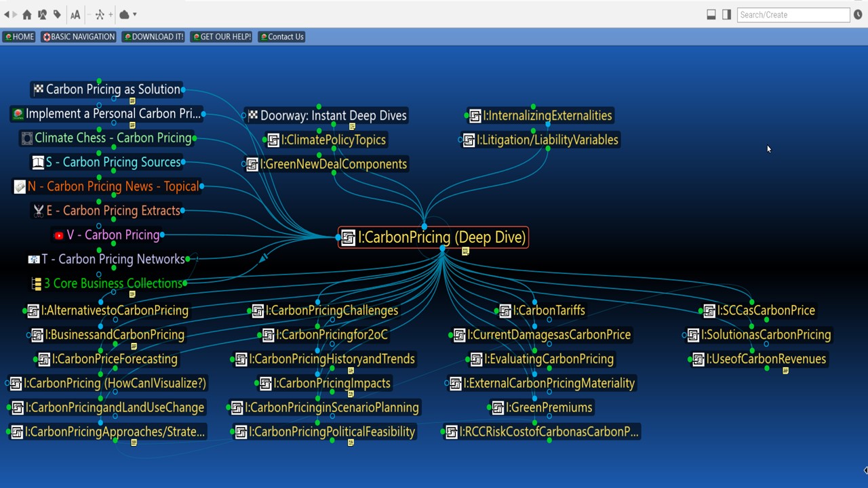868x488 pixels.
Task: Select 3 Core Business Collections thought
Action: 107,283
